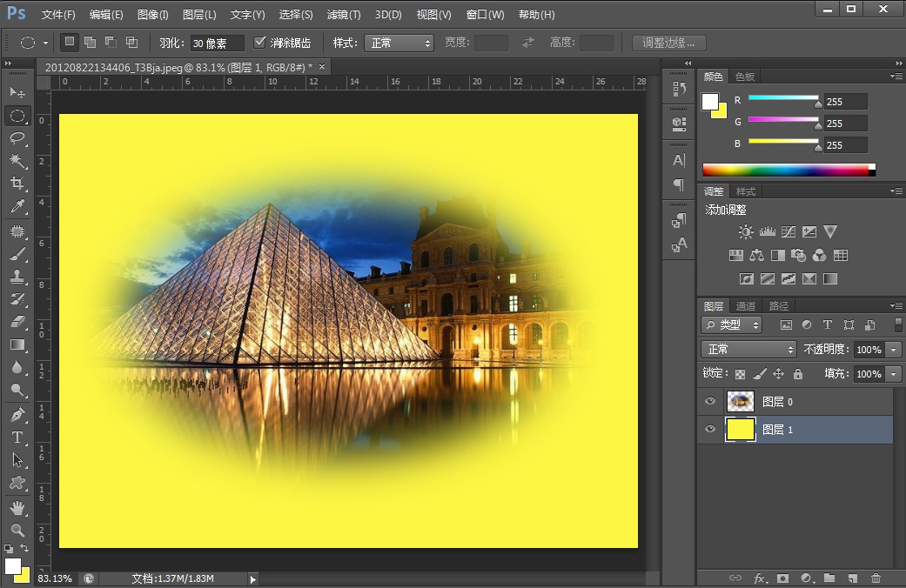
Task: Click the color spectrum ramp bar
Action: (x=785, y=170)
